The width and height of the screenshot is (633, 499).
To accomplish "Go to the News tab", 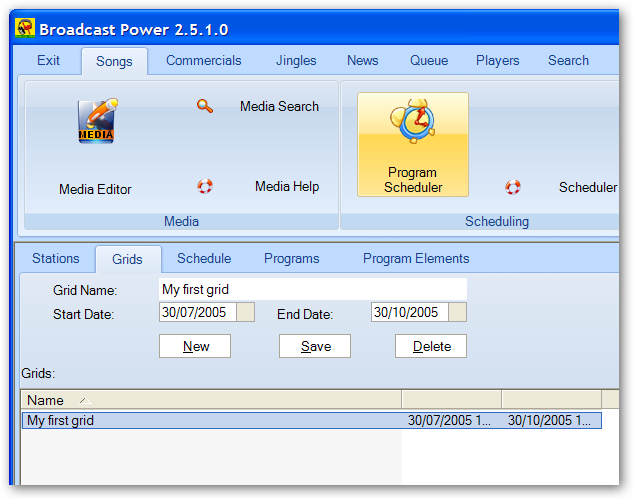I will 363,61.
